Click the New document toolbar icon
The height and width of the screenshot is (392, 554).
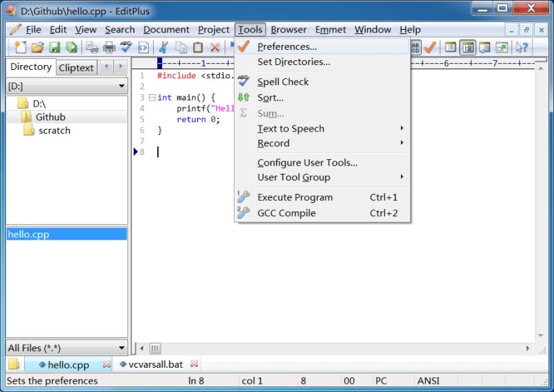tap(21, 47)
